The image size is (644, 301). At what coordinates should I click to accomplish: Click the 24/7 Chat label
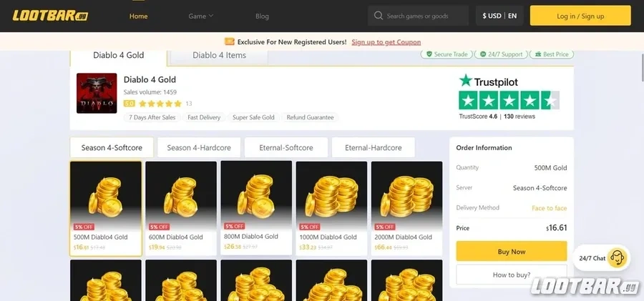coord(592,258)
